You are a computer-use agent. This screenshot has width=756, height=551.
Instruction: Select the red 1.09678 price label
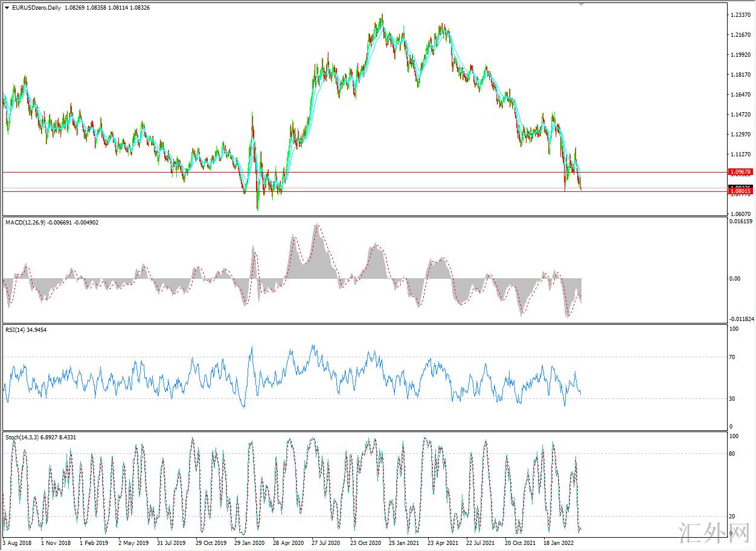coord(740,172)
